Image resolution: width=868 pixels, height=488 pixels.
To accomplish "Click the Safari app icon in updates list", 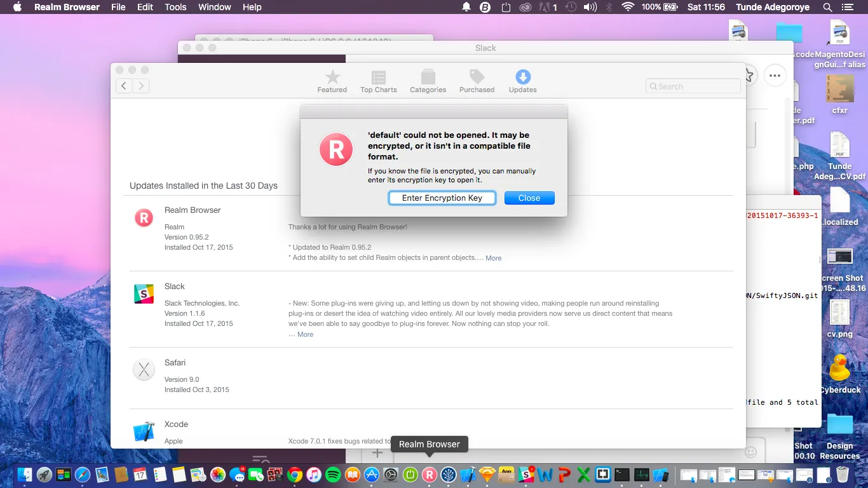I will pos(144,370).
